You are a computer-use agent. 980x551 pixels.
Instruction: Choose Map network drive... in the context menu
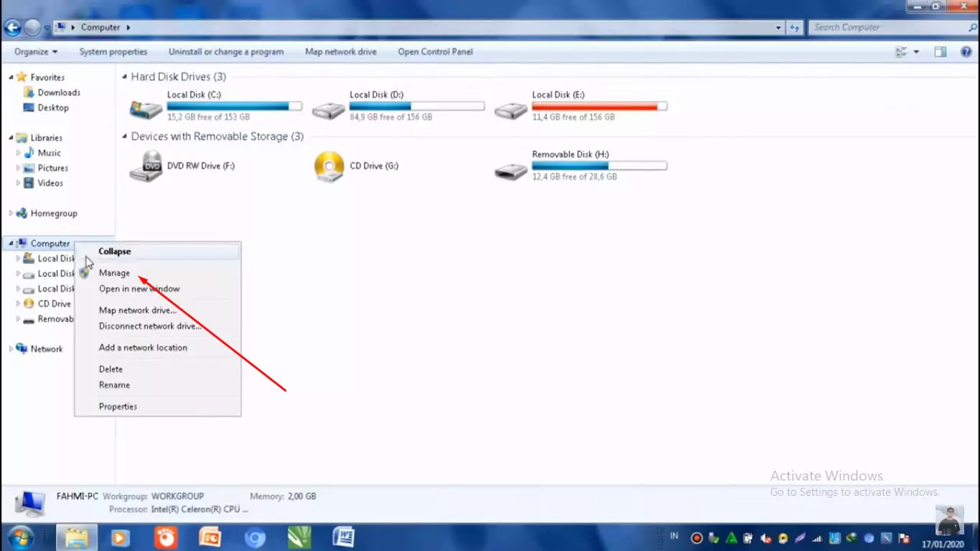(x=158, y=310)
